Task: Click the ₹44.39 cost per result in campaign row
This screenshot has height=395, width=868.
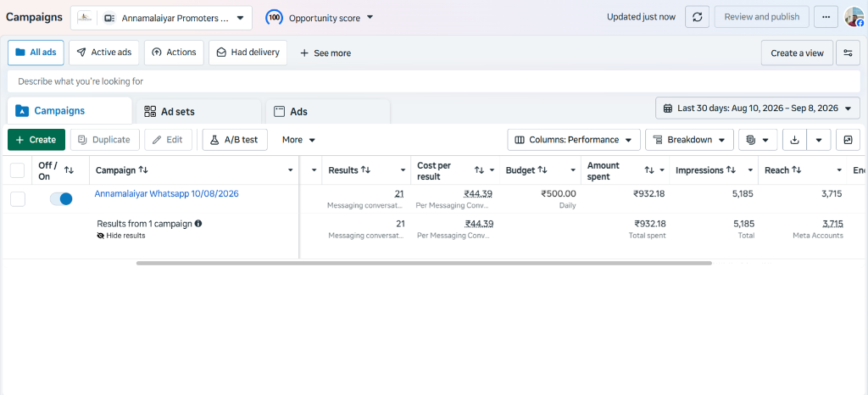Action: point(478,193)
